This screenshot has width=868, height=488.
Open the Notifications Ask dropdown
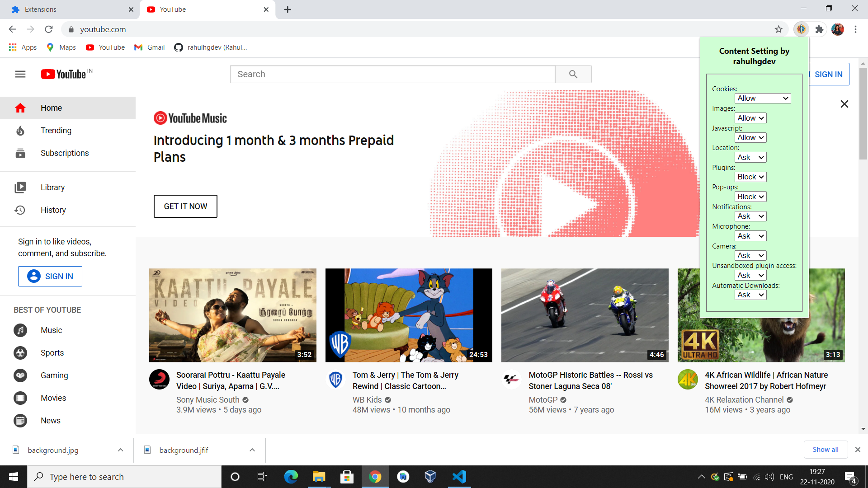[x=750, y=216]
